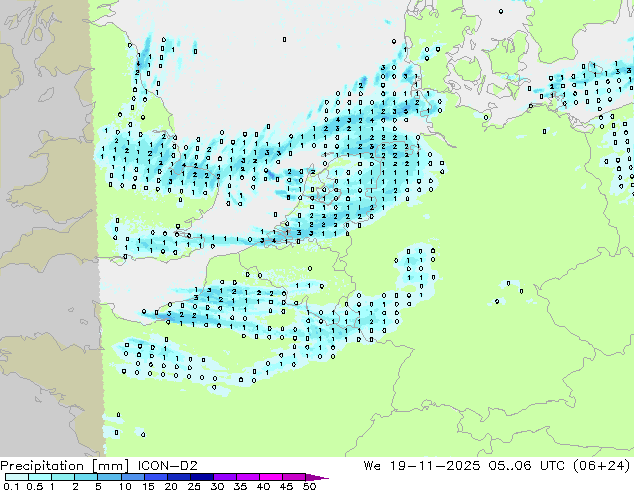Click the 15–20 mm legend color swatch
Screen dimensions: 634x490
[x=156, y=477]
